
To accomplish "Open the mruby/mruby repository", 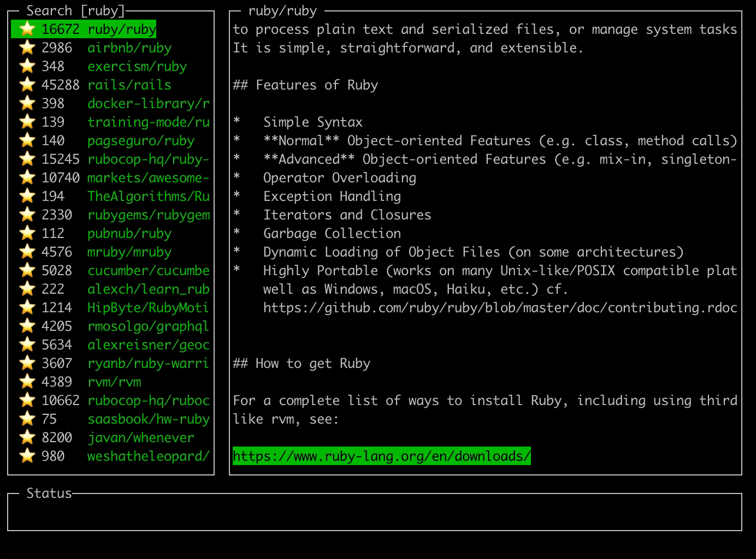I will [x=129, y=252].
